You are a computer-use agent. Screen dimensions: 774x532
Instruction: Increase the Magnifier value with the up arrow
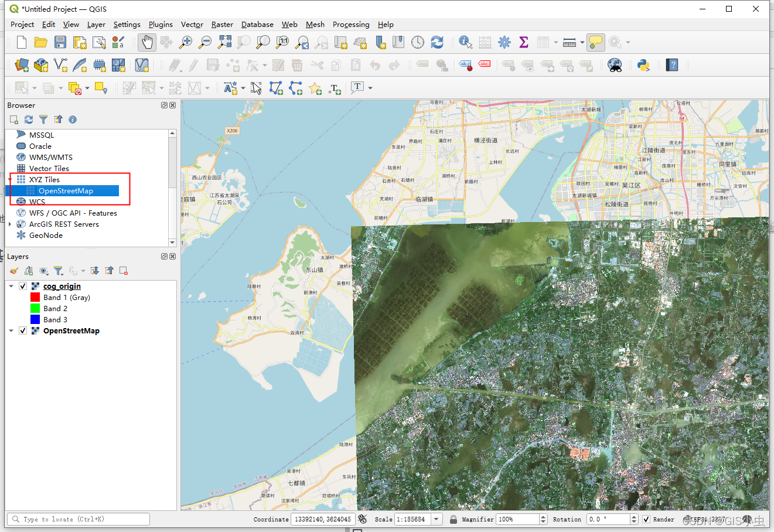coord(543,517)
